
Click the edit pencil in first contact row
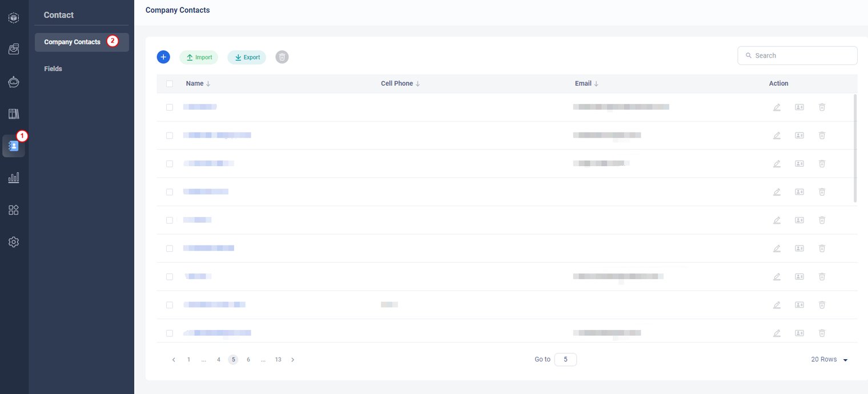point(777,107)
